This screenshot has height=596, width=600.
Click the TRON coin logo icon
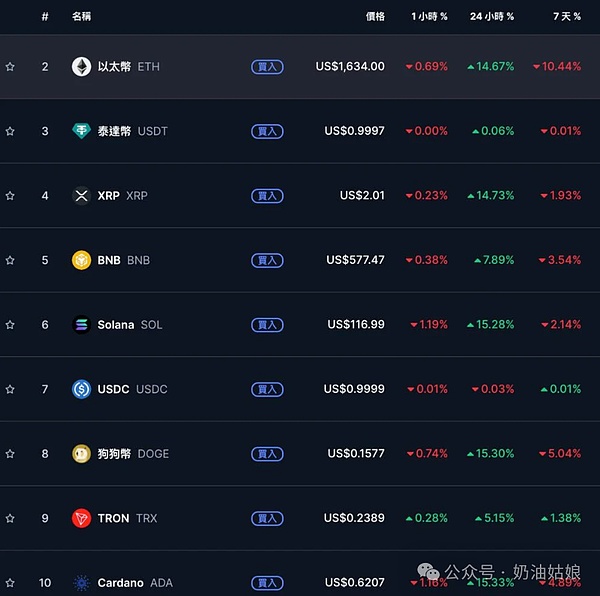coord(81,518)
